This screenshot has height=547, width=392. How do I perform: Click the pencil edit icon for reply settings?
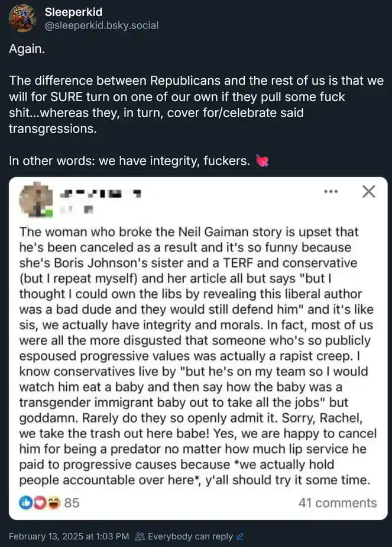coord(239,536)
